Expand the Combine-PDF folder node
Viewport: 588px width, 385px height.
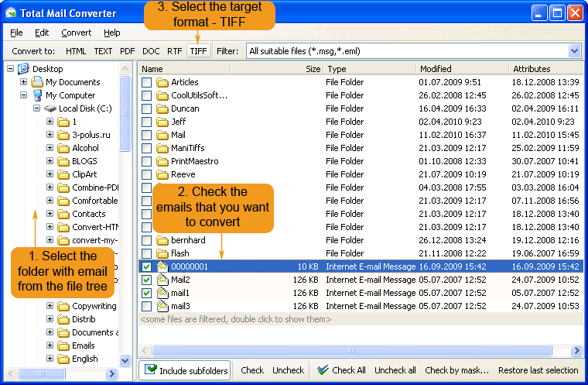tap(50, 187)
